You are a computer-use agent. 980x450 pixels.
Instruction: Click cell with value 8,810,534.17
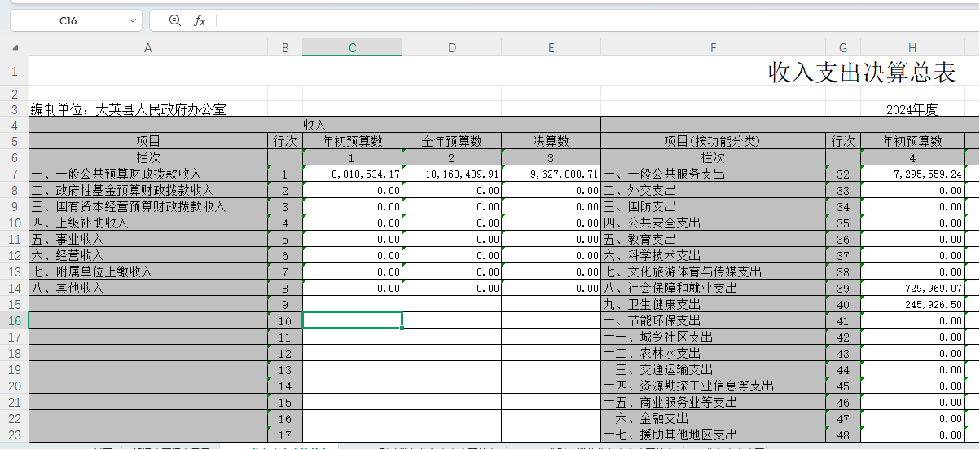(353, 174)
